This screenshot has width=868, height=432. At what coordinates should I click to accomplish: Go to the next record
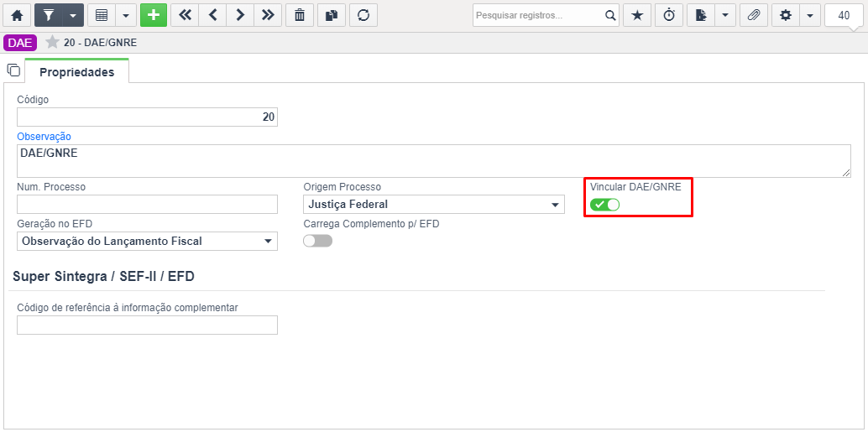coord(240,15)
